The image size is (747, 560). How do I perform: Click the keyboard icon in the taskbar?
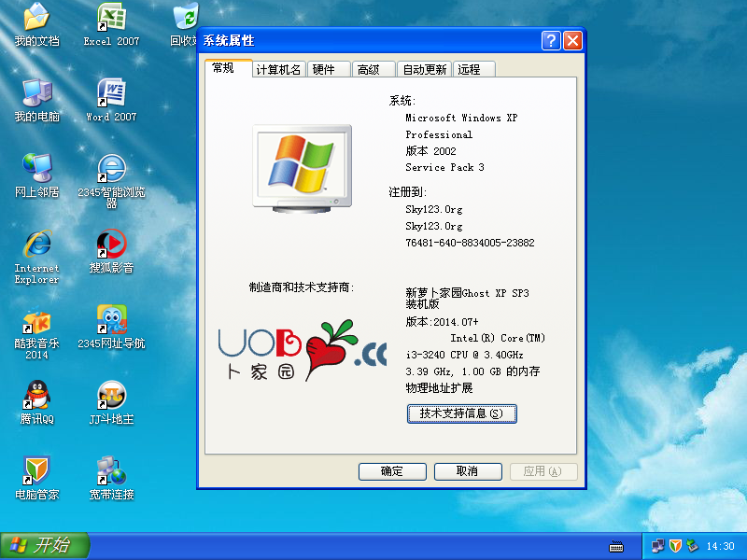[x=616, y=546]
